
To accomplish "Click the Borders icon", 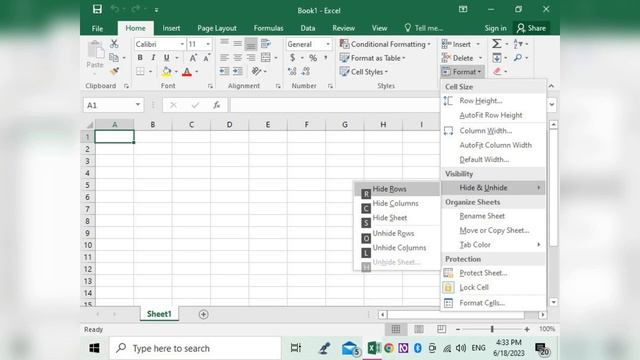I will pyautogui.click(x=140, y=71).
